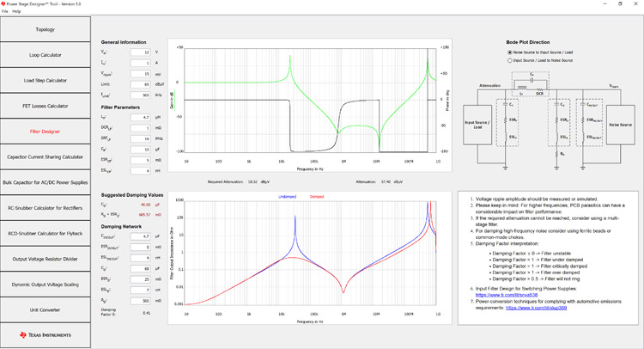Viewport: 644px width, 349px height.
Task: Click the DCR field under Filter Parameters
Action: point(141,128)
